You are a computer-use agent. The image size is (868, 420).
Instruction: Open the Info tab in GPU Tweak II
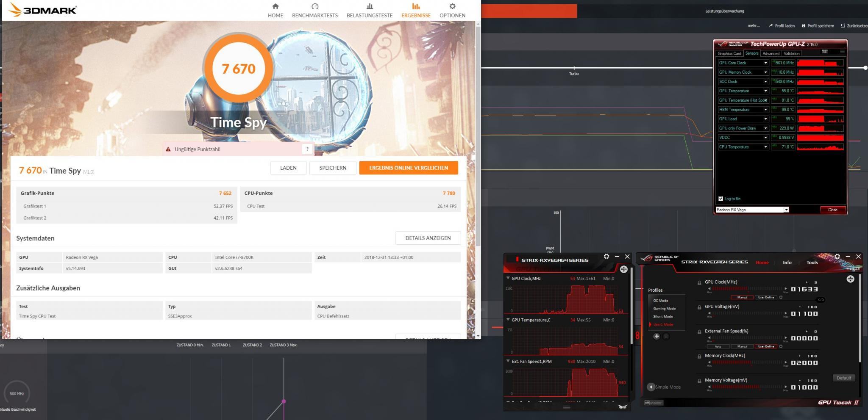coord(787,262)
